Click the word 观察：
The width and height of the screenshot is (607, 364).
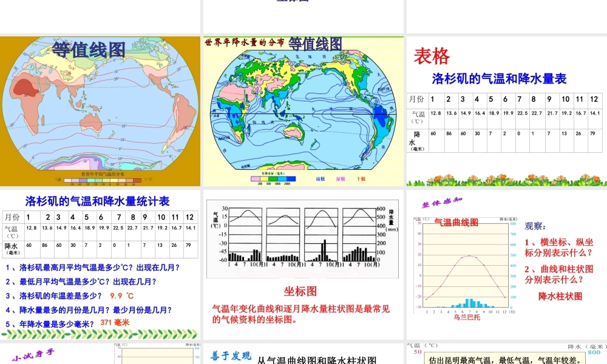pos(535,226)
